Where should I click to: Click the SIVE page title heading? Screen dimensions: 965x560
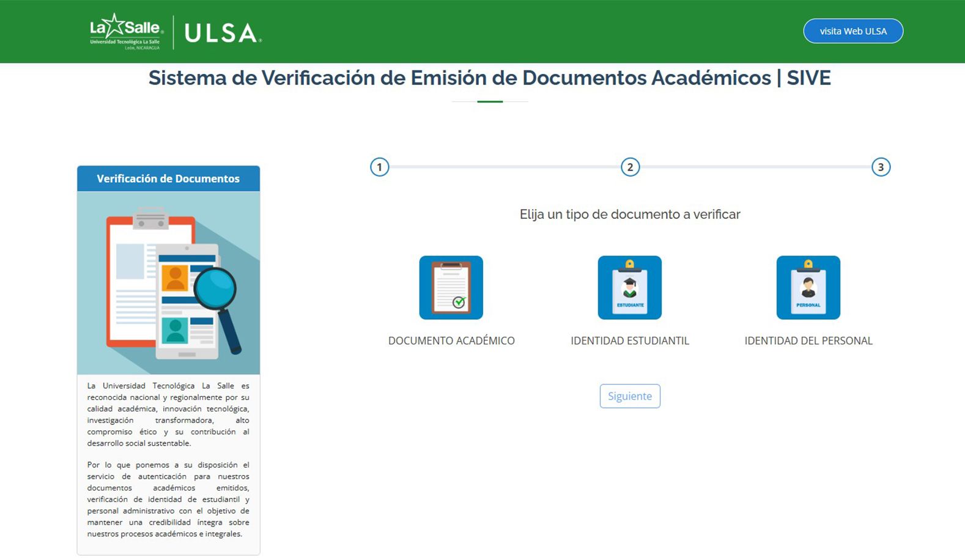[489, 78]
